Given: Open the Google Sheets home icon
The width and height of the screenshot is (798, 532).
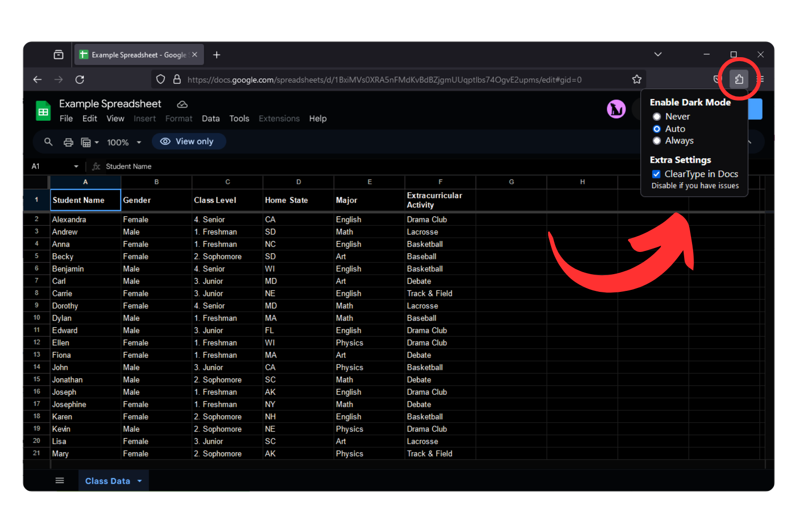Looking at the screenshot, I should tap(43, 111).
